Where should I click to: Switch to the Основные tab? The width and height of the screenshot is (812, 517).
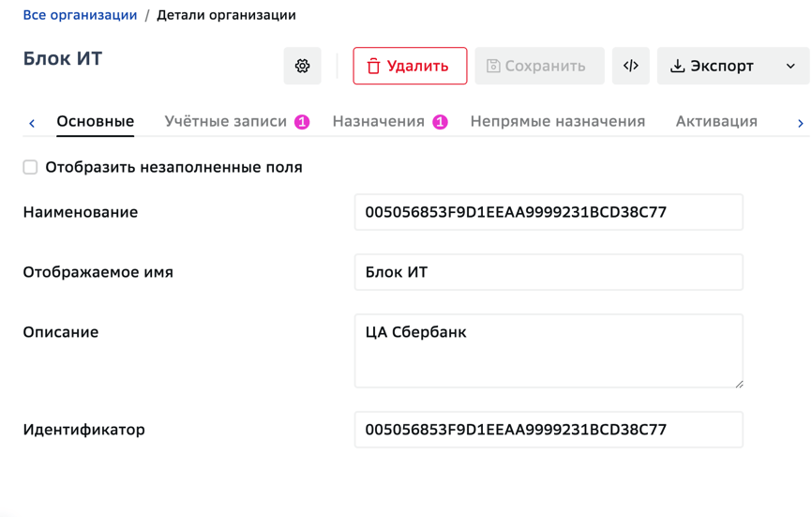point(96,121)
